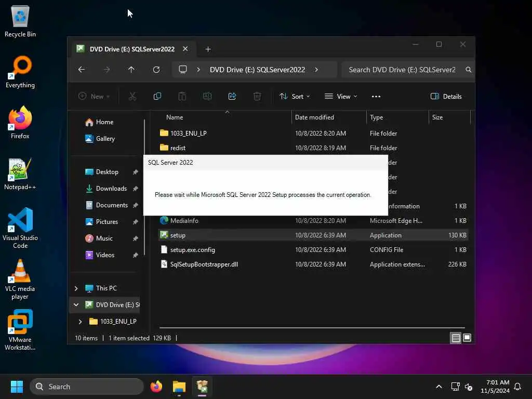Screen dimensions: 532x399
Task: Open the New dropdown
Action: click(x=94, y=96)
